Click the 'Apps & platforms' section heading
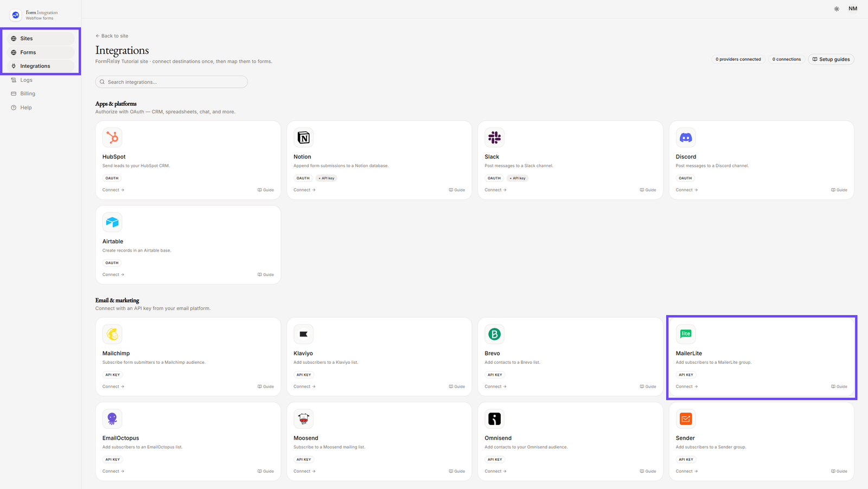The image size is (868, 489). [116, 104]
